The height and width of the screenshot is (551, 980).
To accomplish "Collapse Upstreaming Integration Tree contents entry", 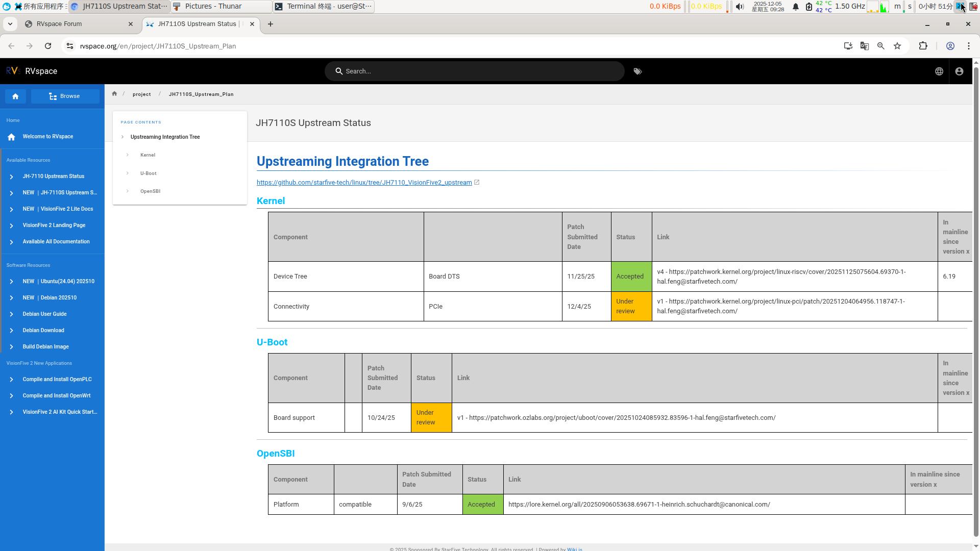I will tap(122, 137).
